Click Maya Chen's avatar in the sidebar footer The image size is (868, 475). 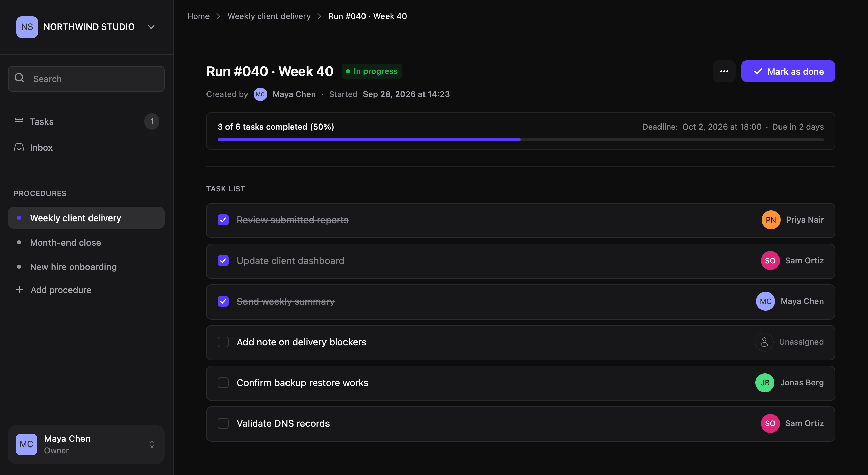(x=26, y=444)
